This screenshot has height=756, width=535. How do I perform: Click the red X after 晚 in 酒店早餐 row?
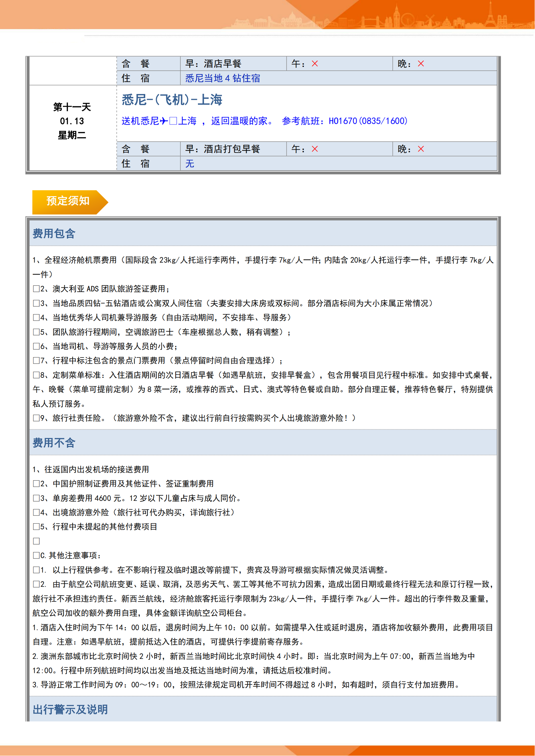tap(421, 64)
